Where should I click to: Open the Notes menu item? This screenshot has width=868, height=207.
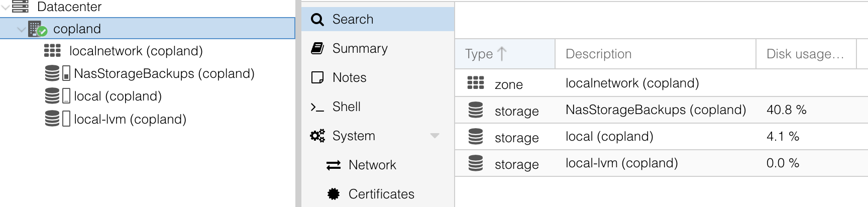(350, 77)
